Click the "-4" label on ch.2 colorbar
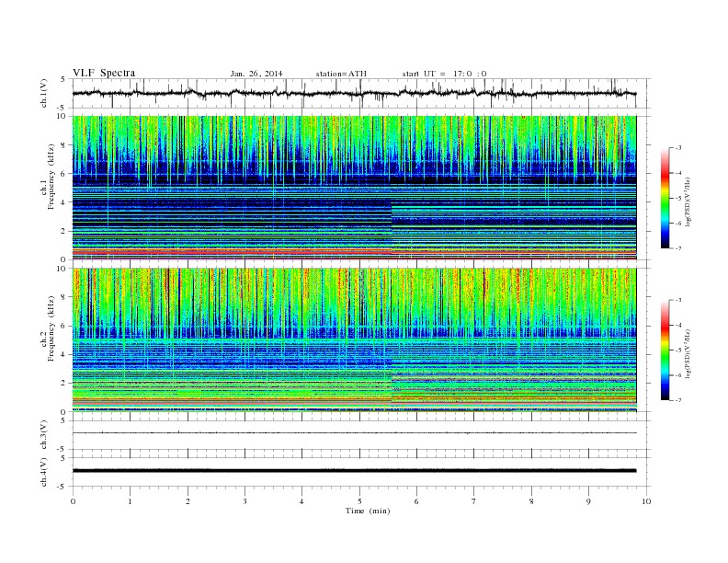Image resolution: width=728 pixels, height=563 pixels. coord(678,325)
